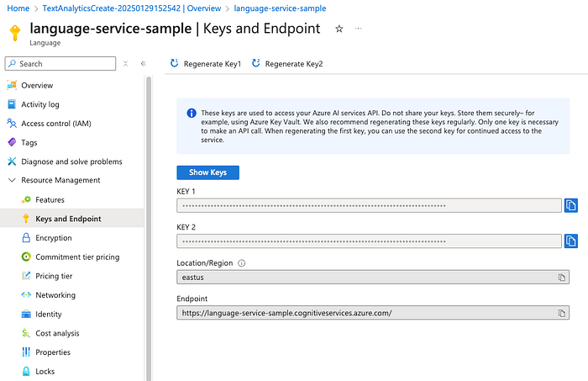The image size is (588, 381).
Task: Clear the sidebar search with X
Action: tap(126, 64)
